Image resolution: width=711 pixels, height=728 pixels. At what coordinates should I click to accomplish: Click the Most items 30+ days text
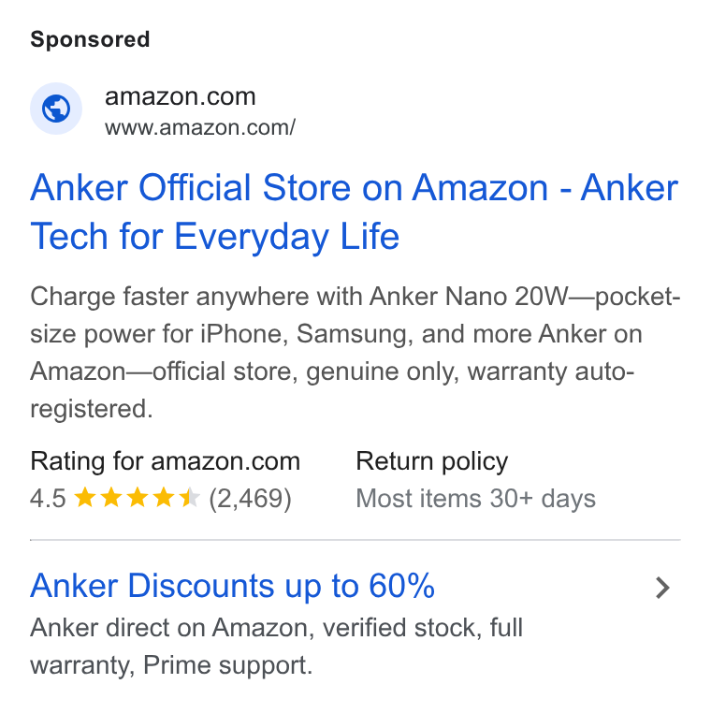click(475, 499)
